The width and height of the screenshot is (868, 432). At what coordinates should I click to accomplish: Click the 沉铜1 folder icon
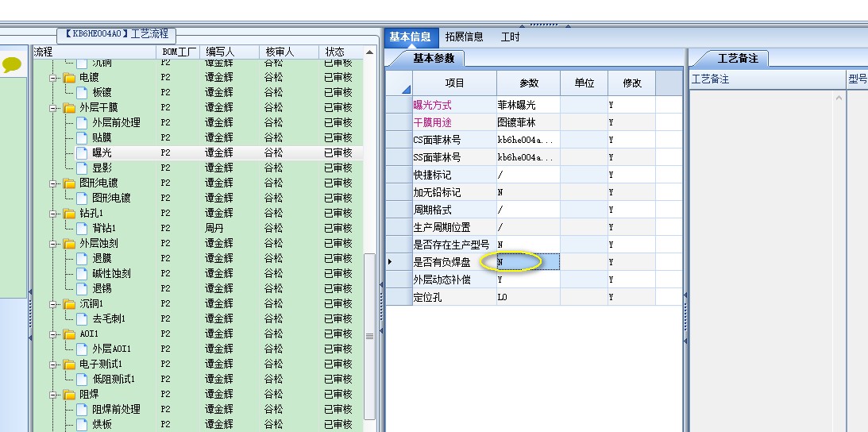tap(69, 304)
